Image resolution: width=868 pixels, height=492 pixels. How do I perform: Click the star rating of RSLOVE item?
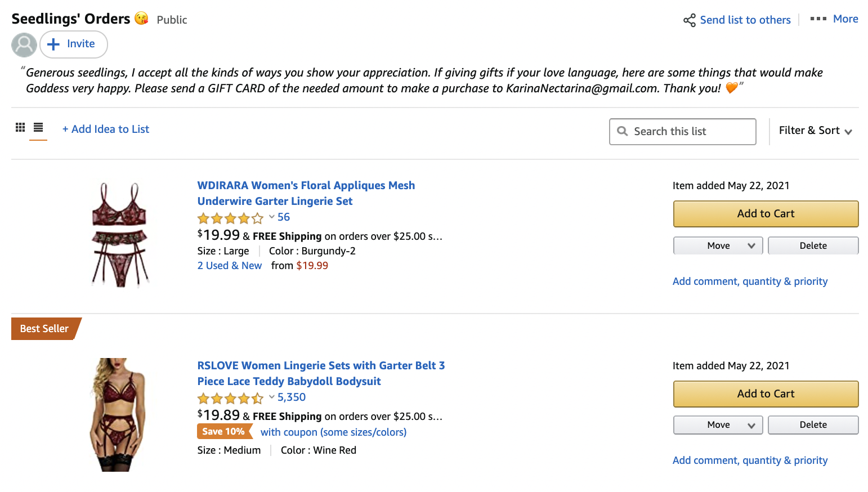[230, 398]
